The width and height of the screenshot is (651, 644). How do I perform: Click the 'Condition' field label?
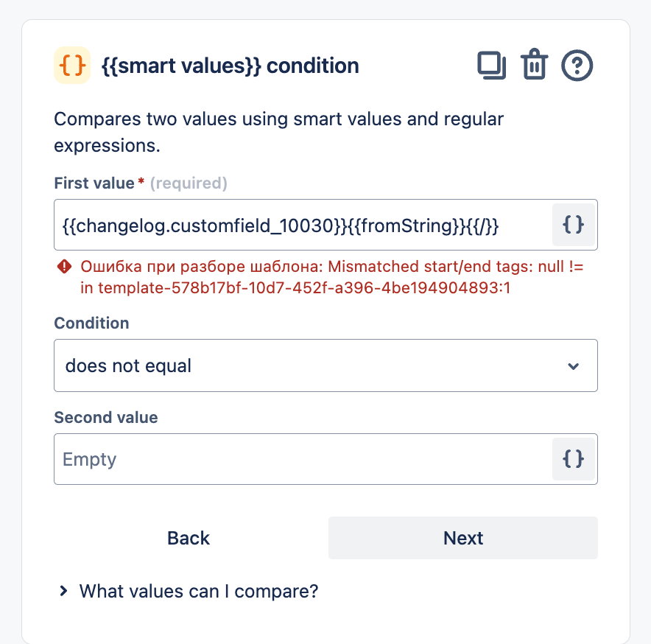91,323
